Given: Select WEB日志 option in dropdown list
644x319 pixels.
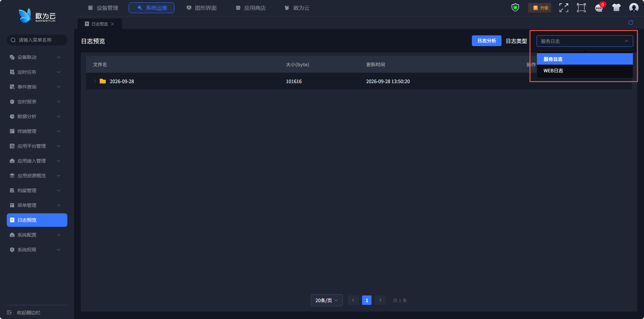Looking at the screenshot, I should (585, 71).
